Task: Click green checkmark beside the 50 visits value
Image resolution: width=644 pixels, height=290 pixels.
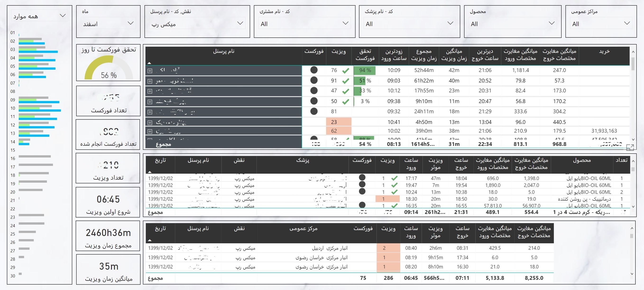Action: 346,102
